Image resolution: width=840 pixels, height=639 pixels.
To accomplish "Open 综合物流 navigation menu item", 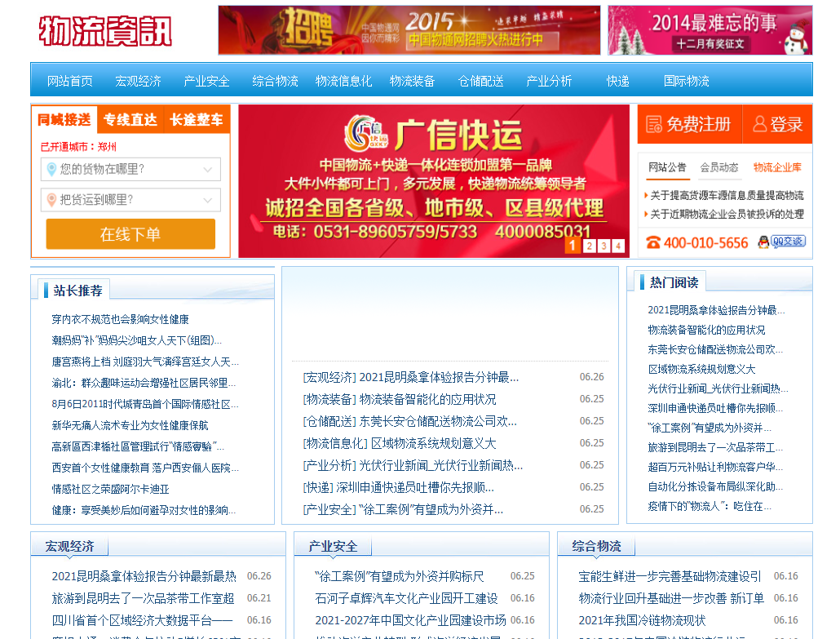I will [276, 81].
